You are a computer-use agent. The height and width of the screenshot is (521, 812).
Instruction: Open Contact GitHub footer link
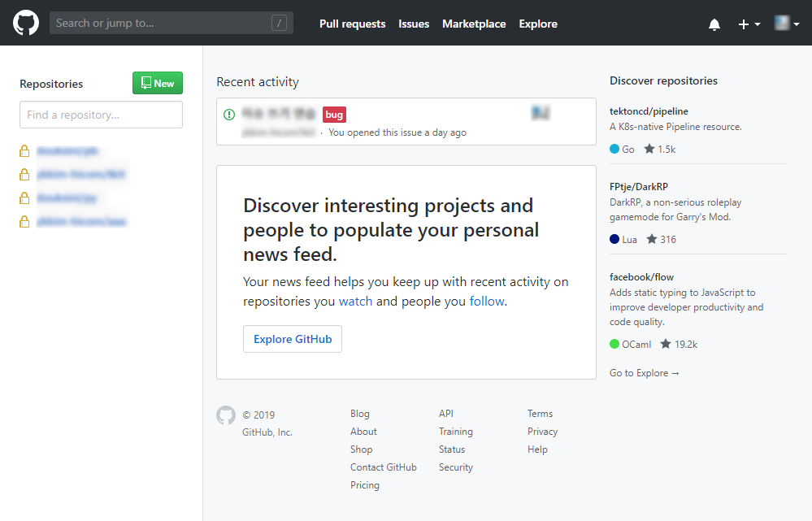(383, 467)
